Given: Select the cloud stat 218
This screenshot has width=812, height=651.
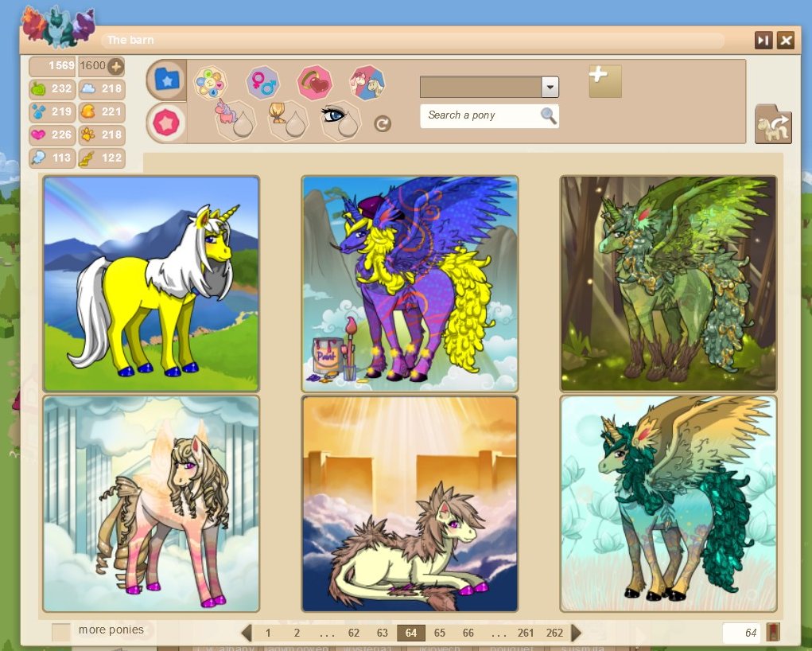Looking at the screenshot, I should pos(102,88).
